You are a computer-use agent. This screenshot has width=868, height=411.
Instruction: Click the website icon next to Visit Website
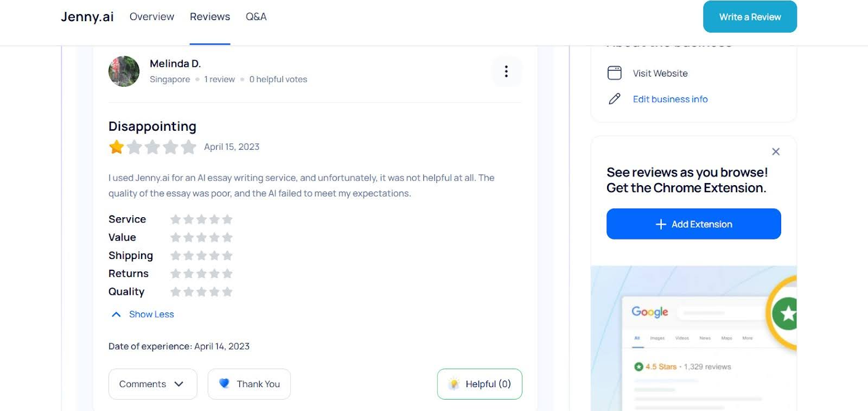[614, 73]
